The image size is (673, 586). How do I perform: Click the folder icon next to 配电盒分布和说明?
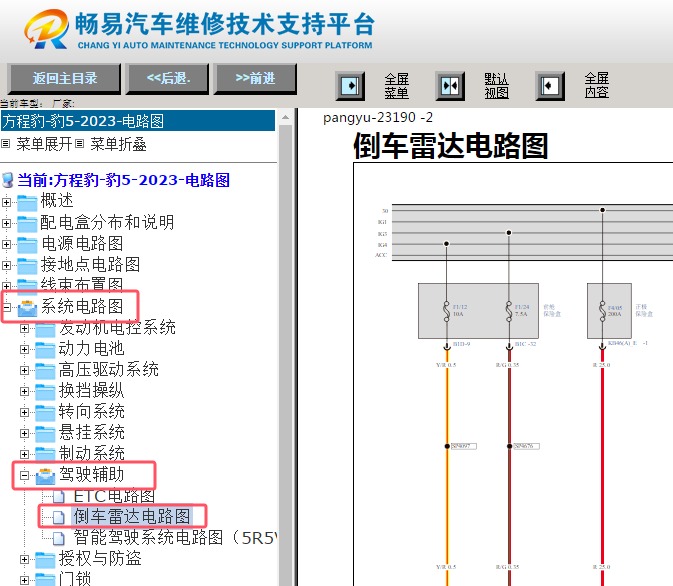point(27,223)
